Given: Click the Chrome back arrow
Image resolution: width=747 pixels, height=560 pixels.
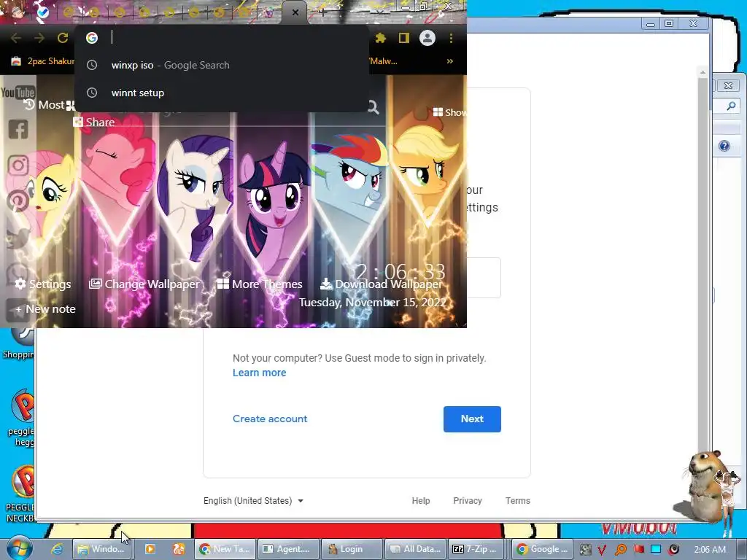Looking at the screenshot, I should [16, 38].
